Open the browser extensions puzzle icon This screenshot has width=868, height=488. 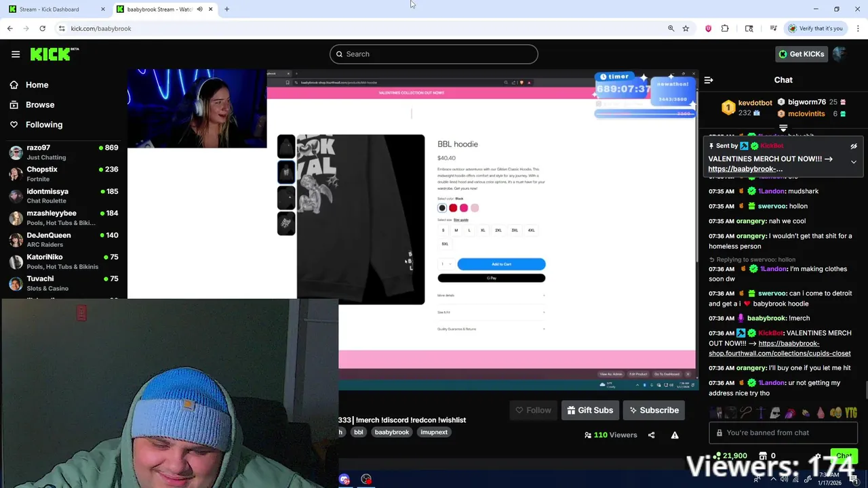click(x=725, y=28)
